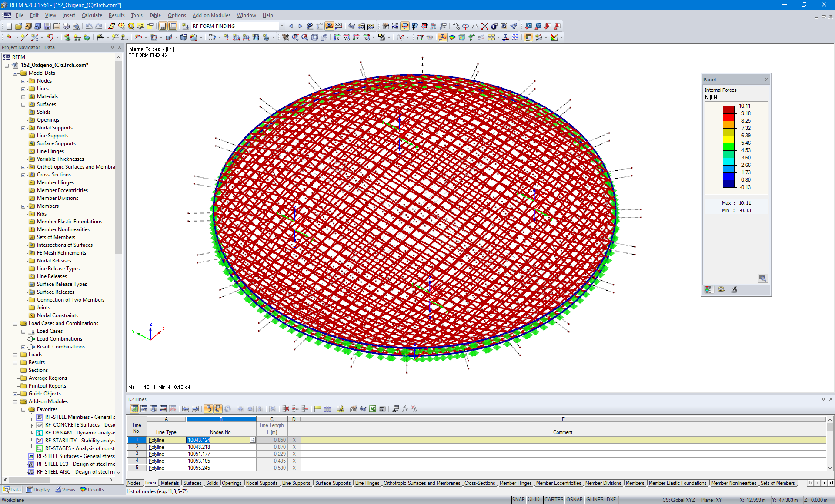This screenshot has height=504, width=835.
Task: Open the Add-on Modules menu
Action: pyautogui.click(x=211, y=15)
